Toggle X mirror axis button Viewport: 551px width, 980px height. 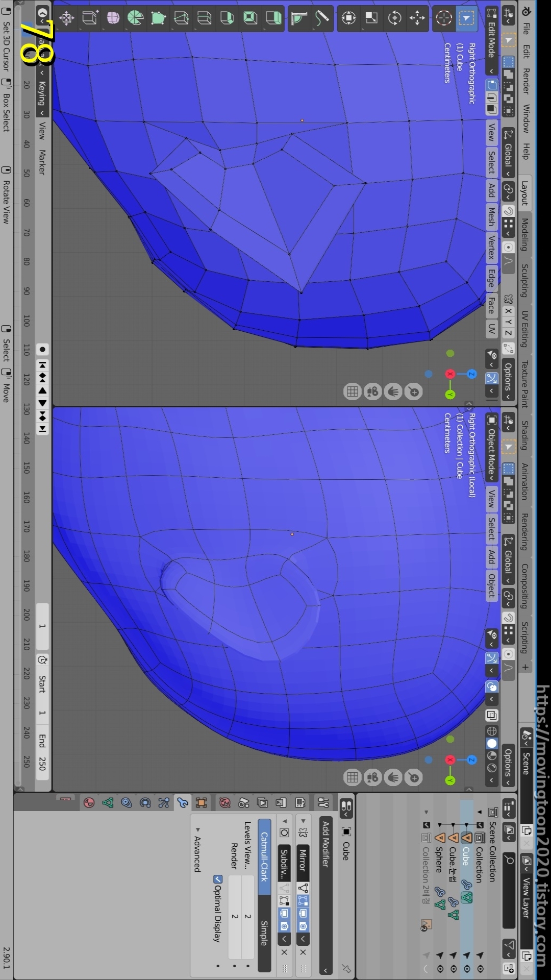pos(508,311)
